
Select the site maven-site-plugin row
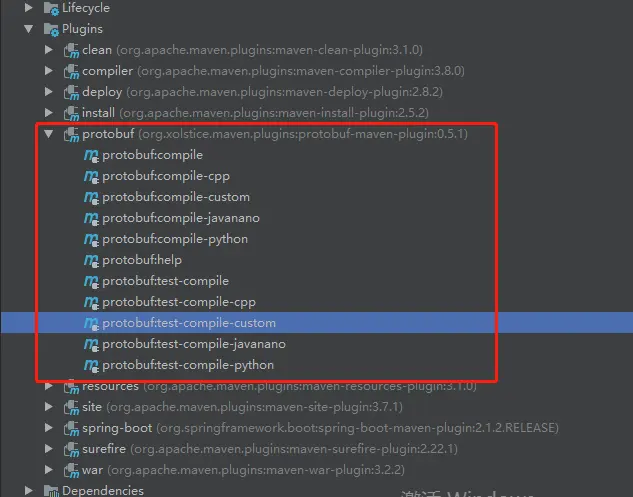click(242, 407)
